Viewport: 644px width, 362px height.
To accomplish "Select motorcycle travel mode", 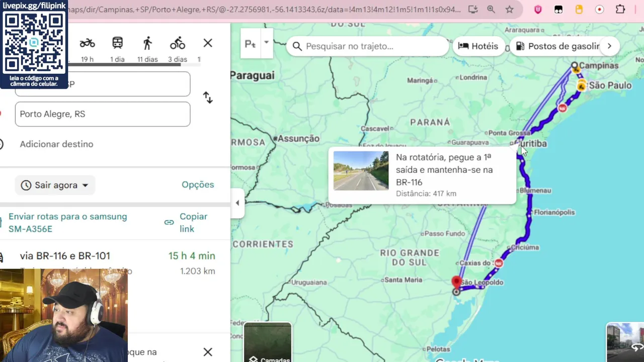I will [87, 43].
